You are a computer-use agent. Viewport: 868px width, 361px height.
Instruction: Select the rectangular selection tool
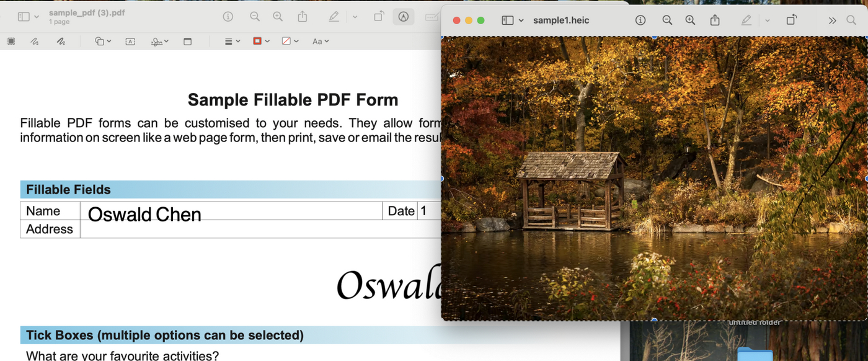pyautogui.click(x=11, y=42)
